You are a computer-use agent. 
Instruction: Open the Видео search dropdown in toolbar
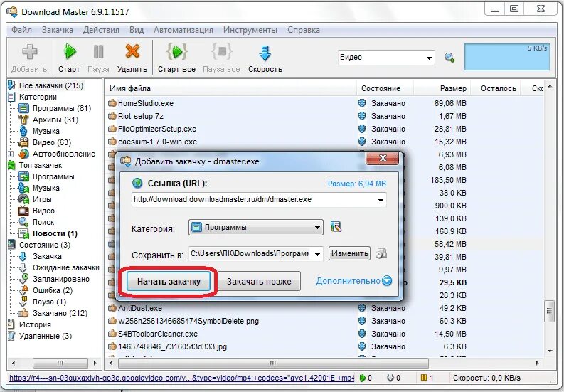(x=429, y=58)
